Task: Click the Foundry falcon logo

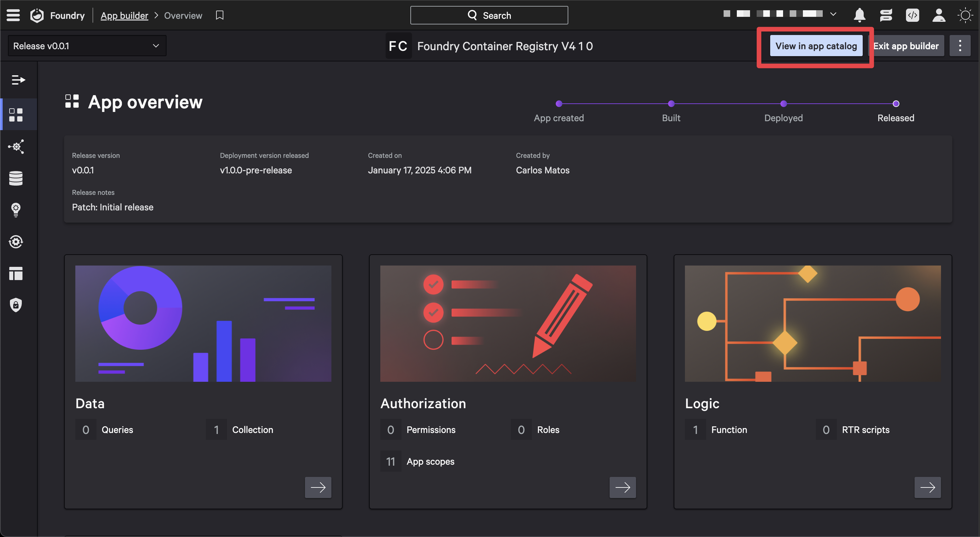Action: (37, 15)
